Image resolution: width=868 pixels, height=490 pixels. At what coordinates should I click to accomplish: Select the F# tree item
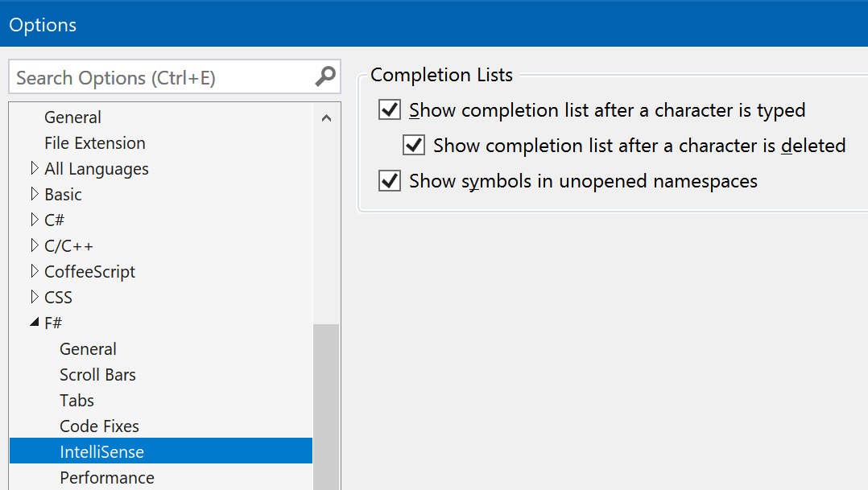coord(53,323)
